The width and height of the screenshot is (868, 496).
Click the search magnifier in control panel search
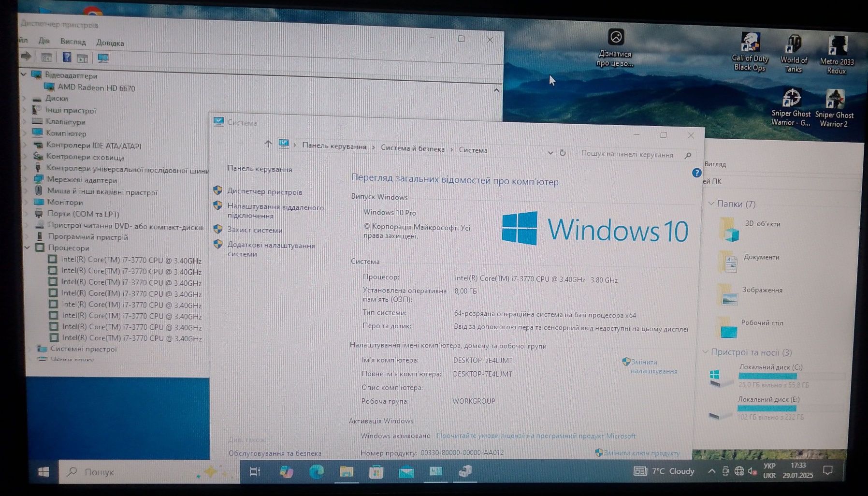point(688,155)
